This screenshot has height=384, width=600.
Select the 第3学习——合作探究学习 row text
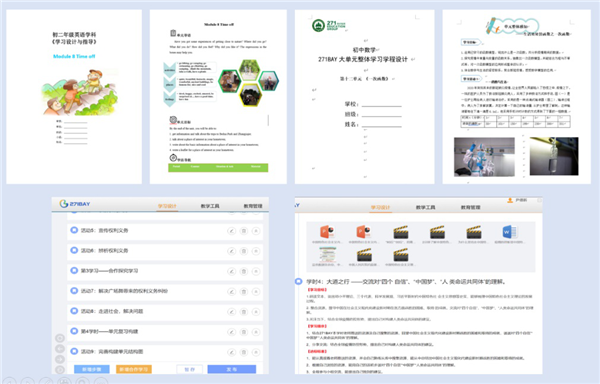click(x=109, y=271)
